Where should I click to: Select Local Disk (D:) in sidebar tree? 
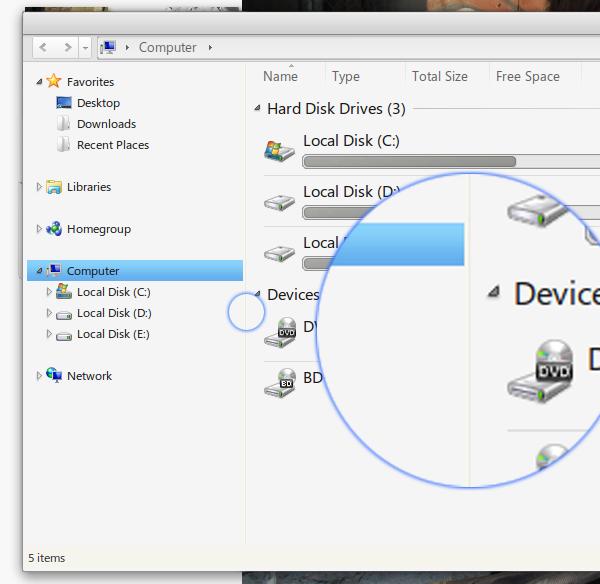[x=114, y=313]
